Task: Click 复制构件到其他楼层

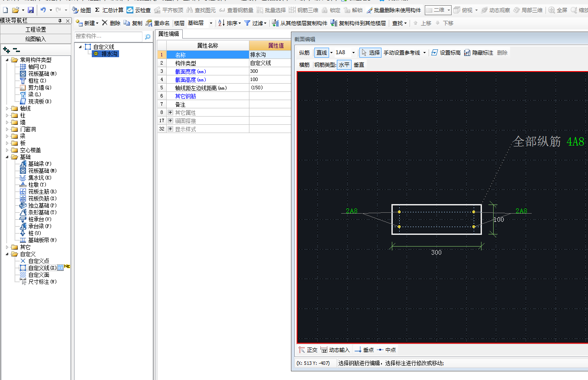Action: pyautogui.click(x=358, y=23)
